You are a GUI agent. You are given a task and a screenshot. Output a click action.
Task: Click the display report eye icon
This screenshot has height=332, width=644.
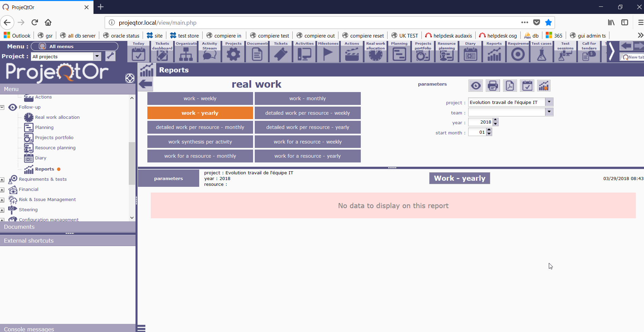476,86
